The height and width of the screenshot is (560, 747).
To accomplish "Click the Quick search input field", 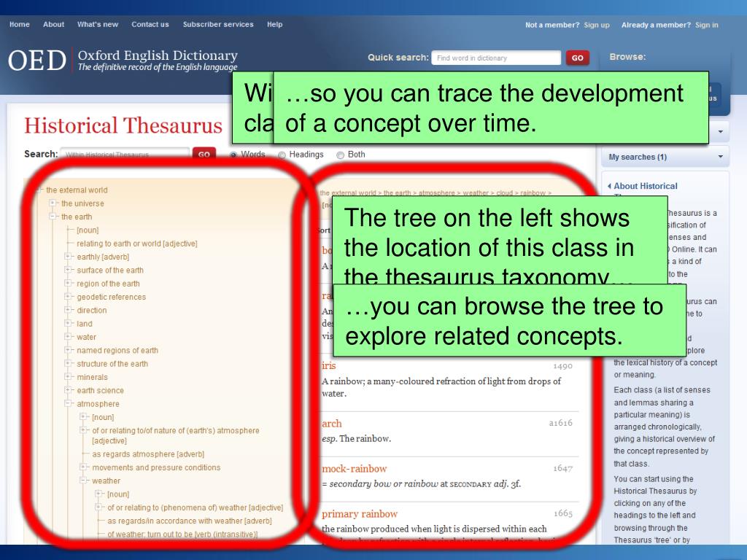I will [496, 58].
